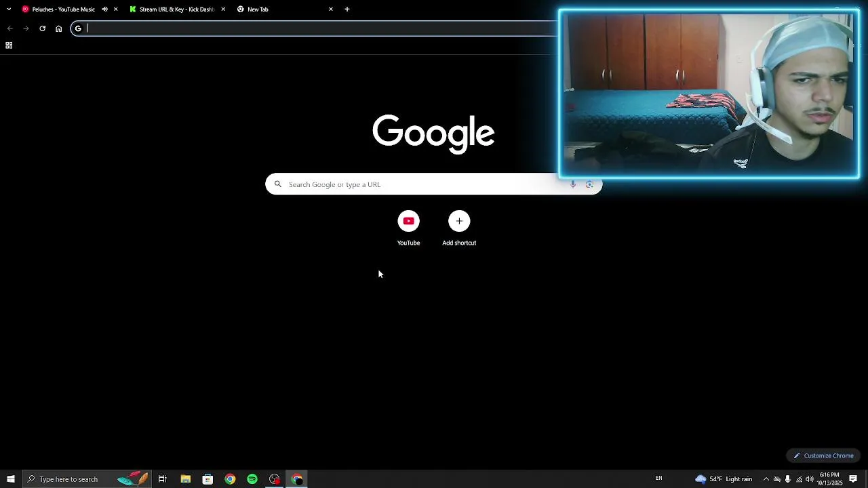Image resolution: width=868 pixels, height=488 pixels.
Task: Open the tab search dropdown arrow
Action: pos(9,9)
